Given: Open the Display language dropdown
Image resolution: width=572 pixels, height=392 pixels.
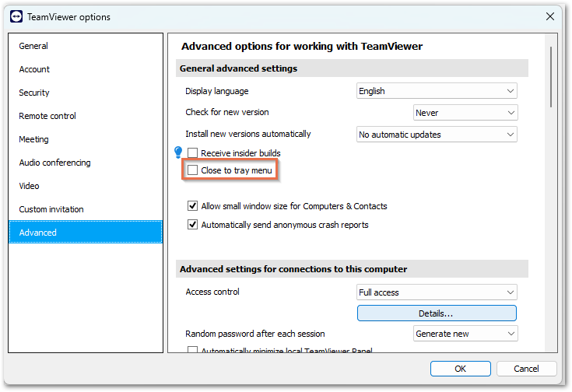Looking at the screenshot, I should tap(437, 91).
